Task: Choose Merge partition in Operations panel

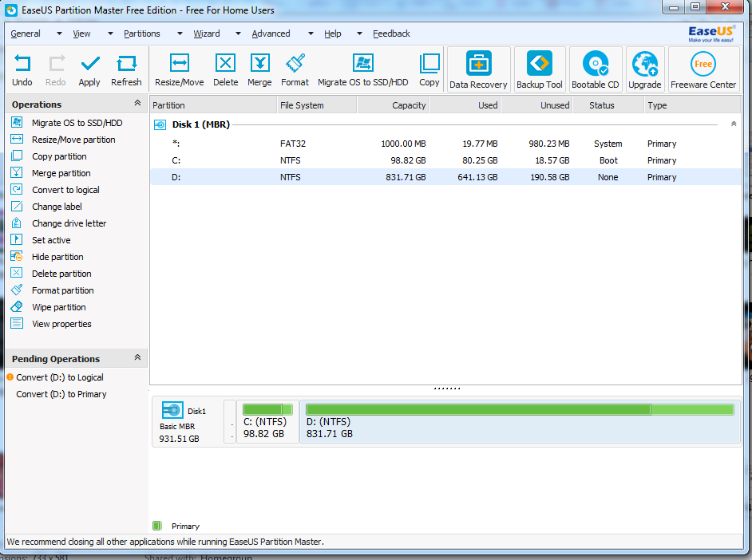Action: (61, 173)
